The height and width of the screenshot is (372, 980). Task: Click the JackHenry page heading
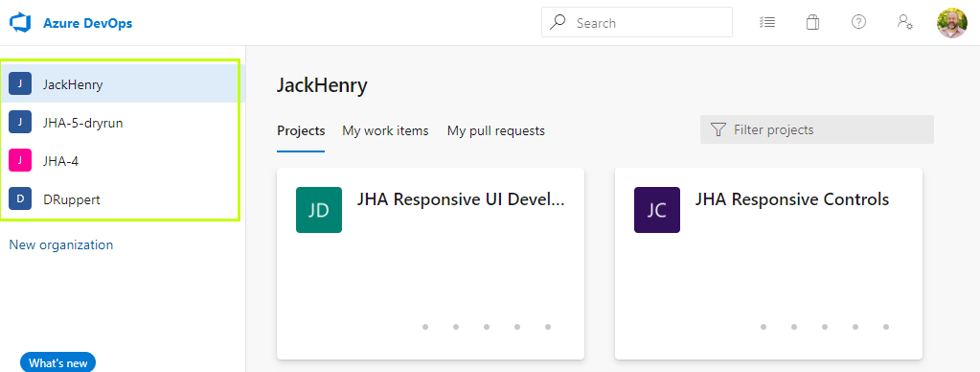point(322,85)
